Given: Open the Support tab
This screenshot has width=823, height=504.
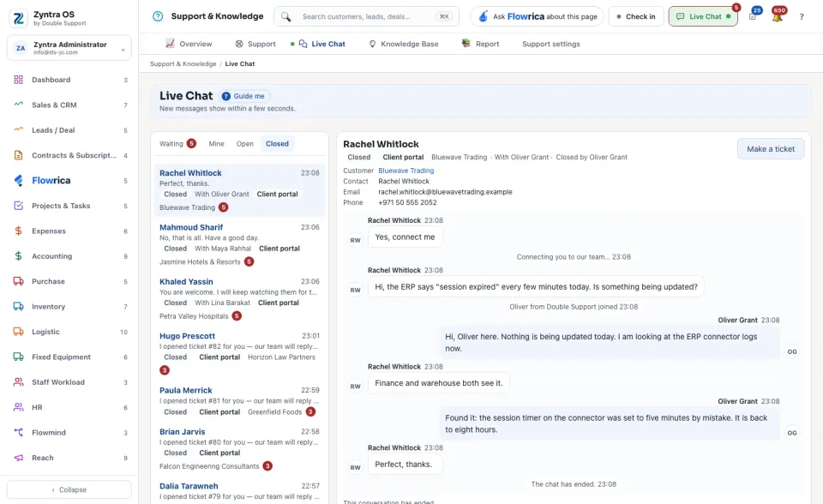Looking at the screenshot, I should pos(255,44).
